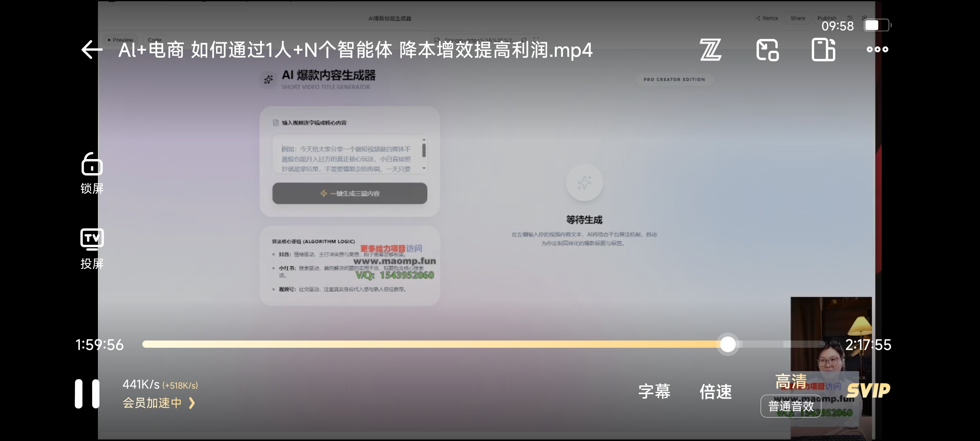980x441 pixels.
Task: Click the Publish option in the video
Action: click(827, 18)
